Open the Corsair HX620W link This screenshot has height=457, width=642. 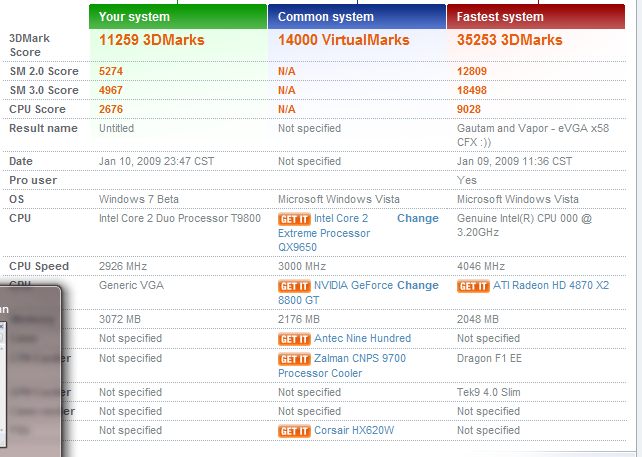[354, 430]
